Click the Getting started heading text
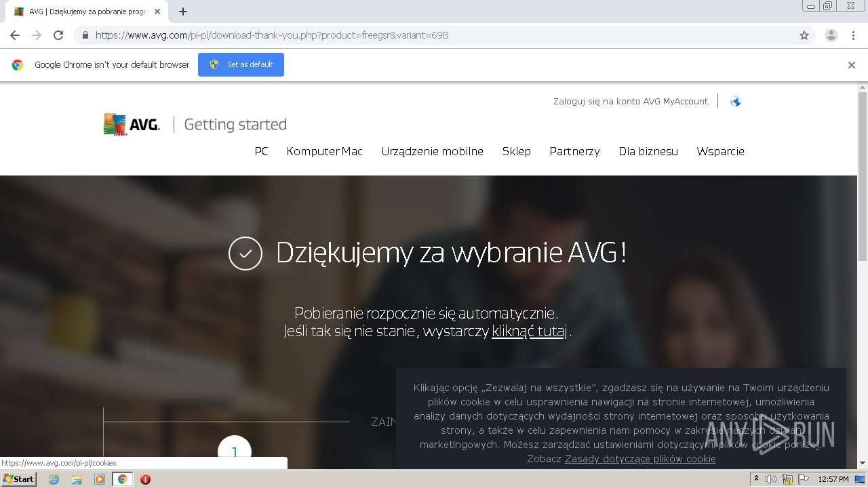Screen dimensions: 868x488 tap(235, 125)
